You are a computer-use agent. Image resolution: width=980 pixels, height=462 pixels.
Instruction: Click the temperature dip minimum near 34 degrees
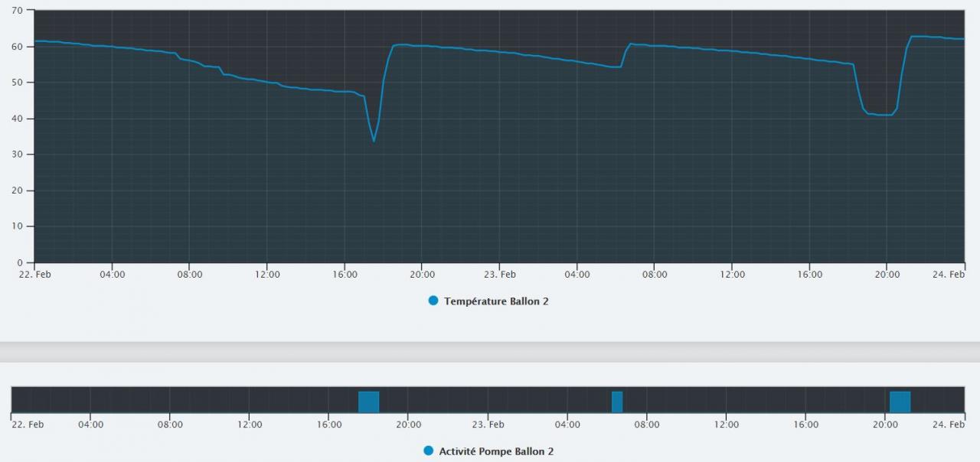pyautogui.click(x=374, y=141)
